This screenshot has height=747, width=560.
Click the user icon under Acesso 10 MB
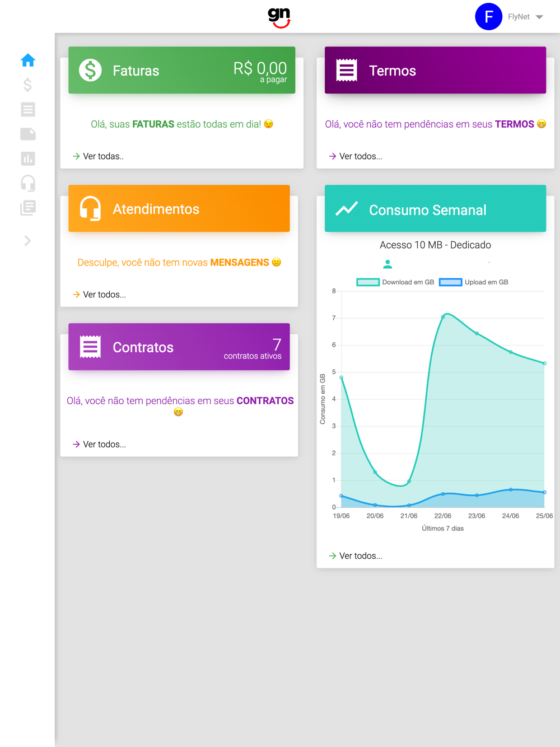point(388,264)
